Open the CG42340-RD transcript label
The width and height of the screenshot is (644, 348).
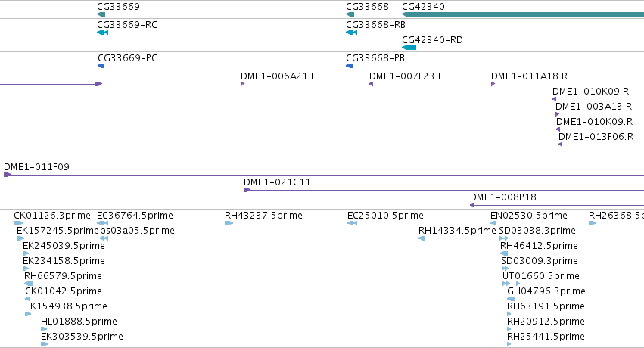(432, 40)
